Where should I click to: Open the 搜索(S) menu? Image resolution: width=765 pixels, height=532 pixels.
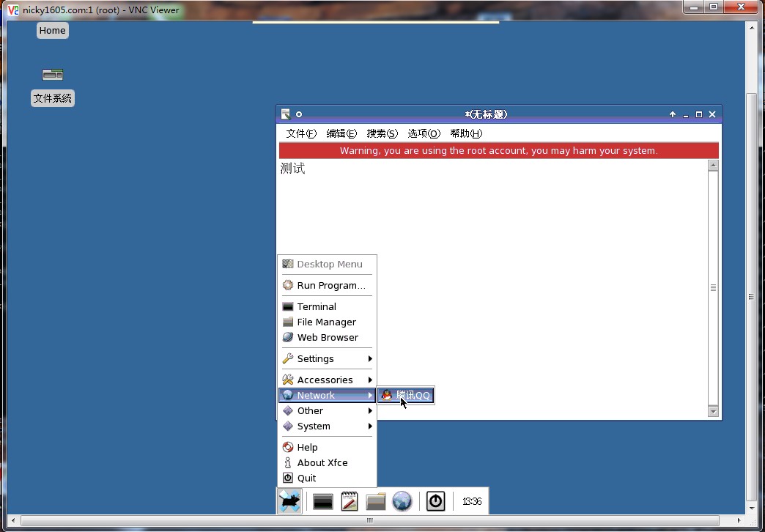382,133
